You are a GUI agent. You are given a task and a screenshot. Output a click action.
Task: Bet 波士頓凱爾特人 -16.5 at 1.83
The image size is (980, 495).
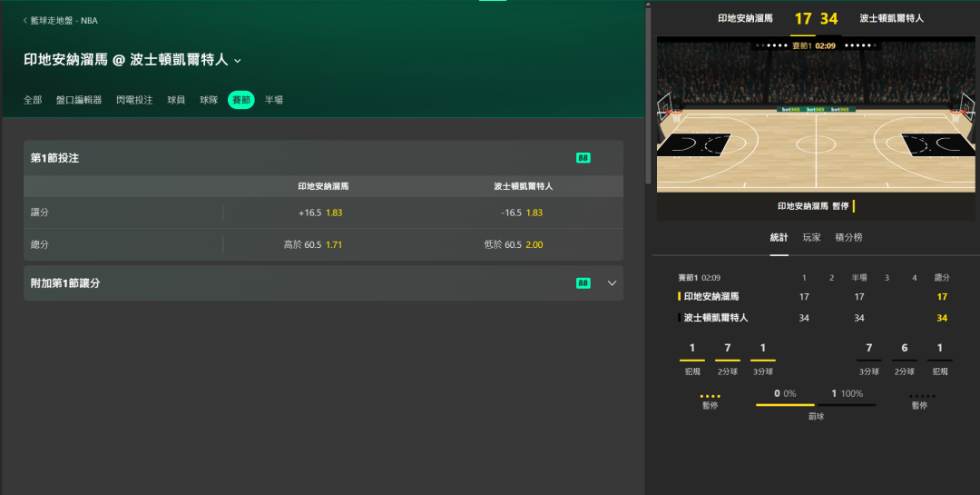pyautogui.click(x=522, y=213)
